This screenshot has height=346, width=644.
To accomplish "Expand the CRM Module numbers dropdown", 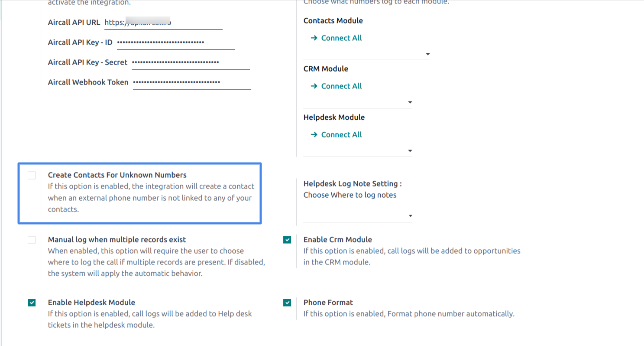I will [358, 102].
